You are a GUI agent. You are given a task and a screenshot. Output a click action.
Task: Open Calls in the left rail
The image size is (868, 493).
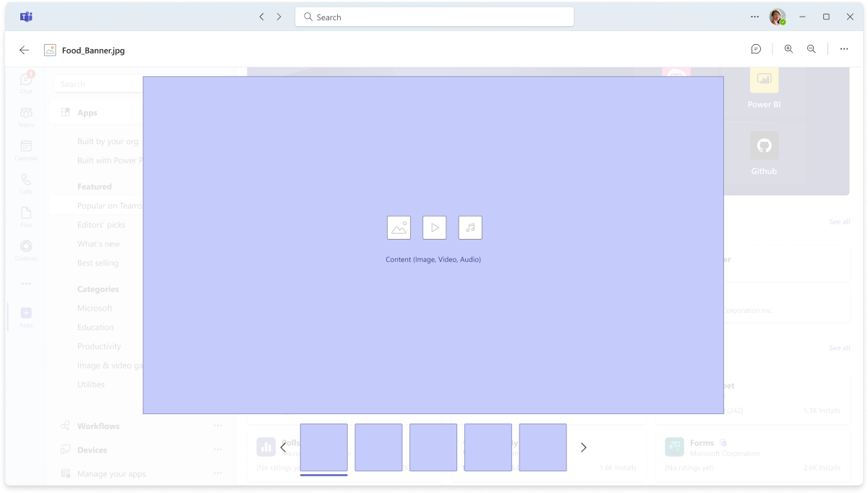point(26,183)
